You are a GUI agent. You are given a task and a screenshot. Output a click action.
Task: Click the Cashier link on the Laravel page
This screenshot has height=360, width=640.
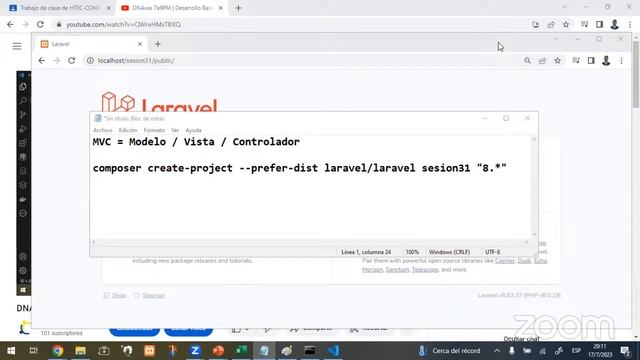pyautogui.click(x=504, y=260)
